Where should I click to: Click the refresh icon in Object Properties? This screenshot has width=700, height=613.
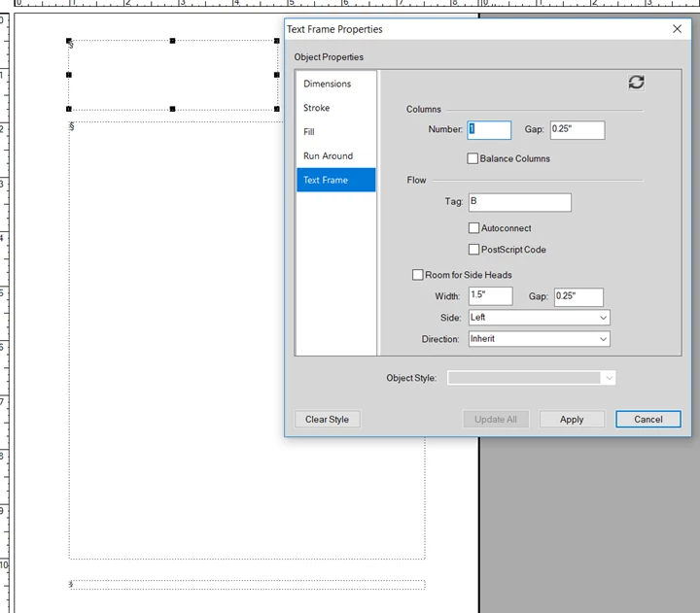click(636, 83)
